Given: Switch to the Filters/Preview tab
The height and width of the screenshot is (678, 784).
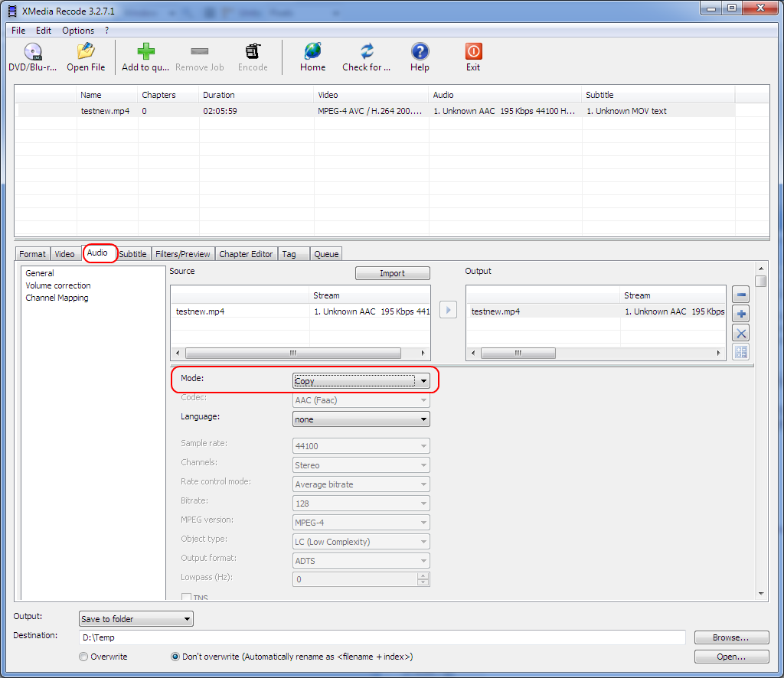Looking at the screenshot, I should (182, 254).
